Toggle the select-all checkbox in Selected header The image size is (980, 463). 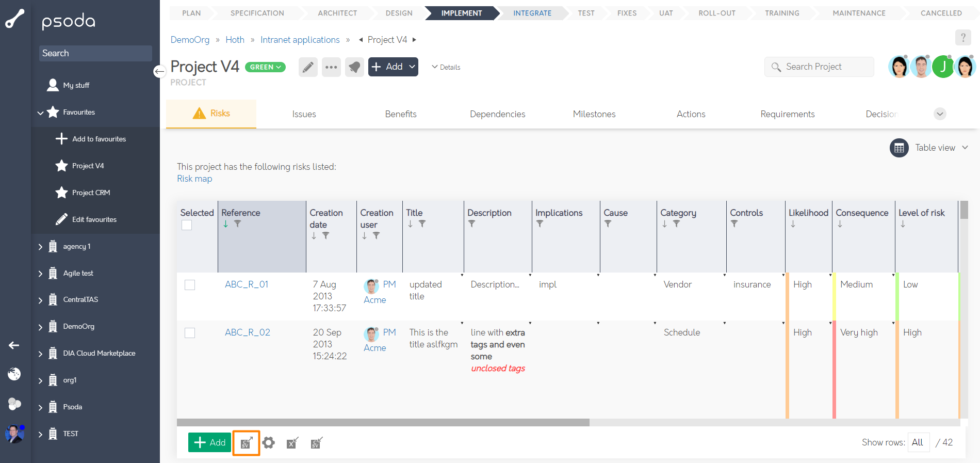pos(187,225)
